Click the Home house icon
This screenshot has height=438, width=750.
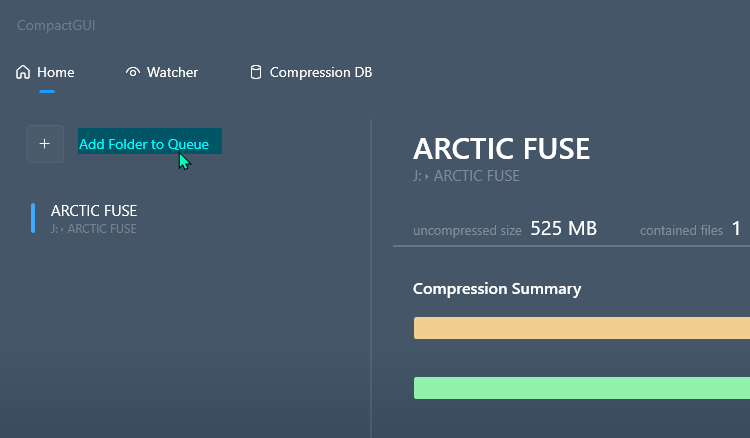(x=23, y=72)
